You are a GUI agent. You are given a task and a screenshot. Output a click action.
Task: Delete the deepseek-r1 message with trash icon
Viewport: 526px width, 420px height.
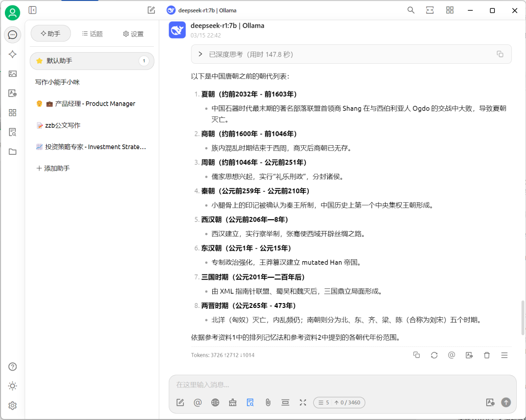tap(487, 355)
